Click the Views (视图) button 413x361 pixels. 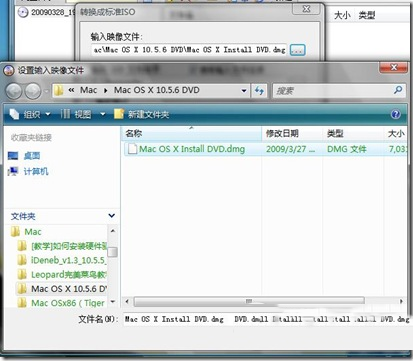point(83,114)
